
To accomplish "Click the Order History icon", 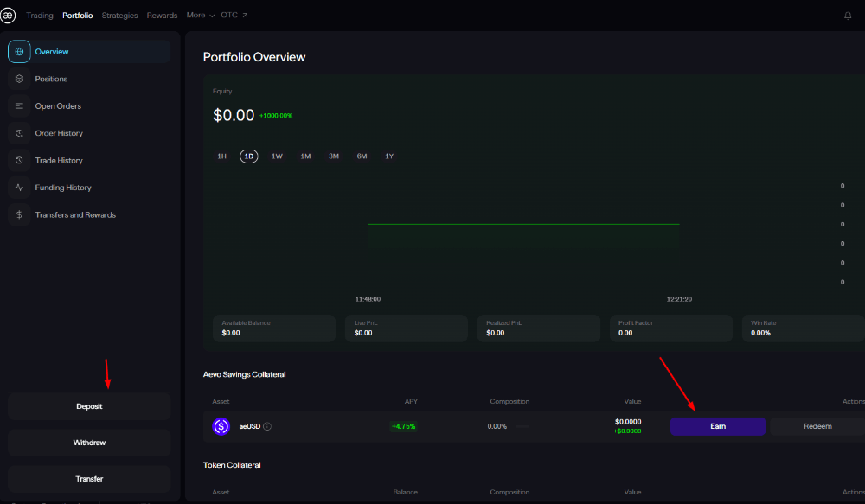I will coord(19,133).
